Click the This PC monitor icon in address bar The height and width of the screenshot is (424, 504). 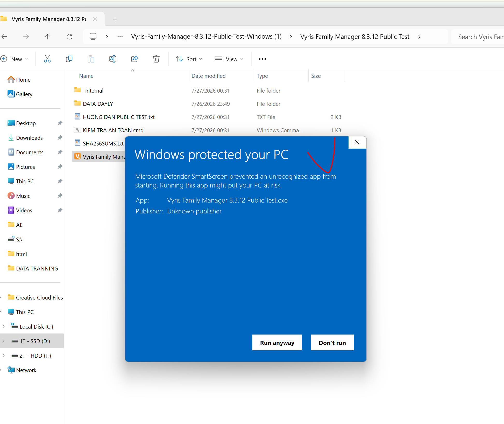[x=93, y=37]
